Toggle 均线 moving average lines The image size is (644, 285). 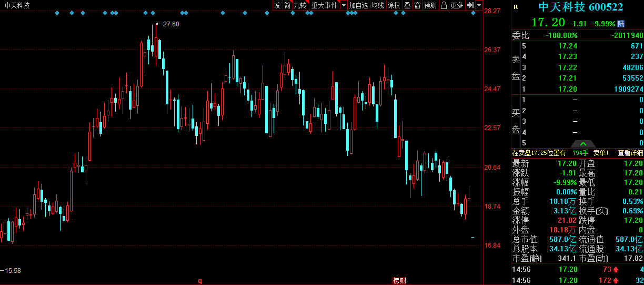pyautogui.click(x=377, y=5)
